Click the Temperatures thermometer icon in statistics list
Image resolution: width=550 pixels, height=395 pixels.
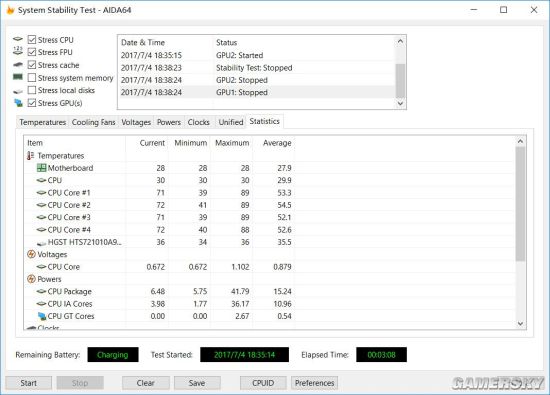[x=31, y=156]
